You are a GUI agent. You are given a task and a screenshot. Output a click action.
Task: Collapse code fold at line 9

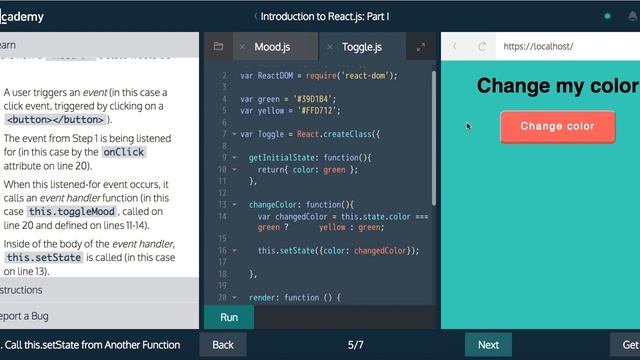(x=234, y=158)
